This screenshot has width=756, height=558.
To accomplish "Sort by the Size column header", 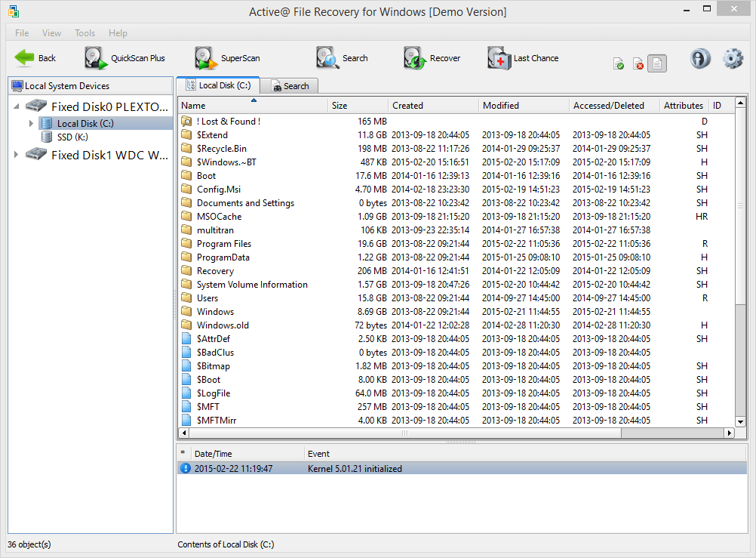I will (x=358, y=105).
